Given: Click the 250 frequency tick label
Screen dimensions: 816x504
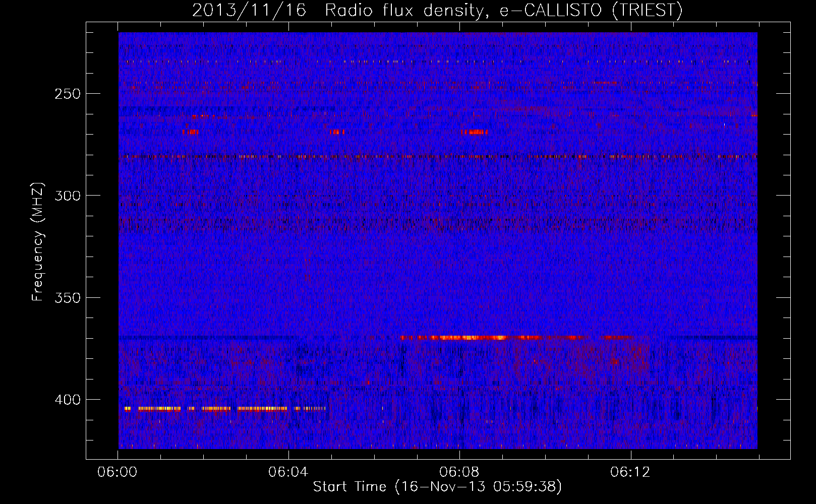Looking at the screenshot, I should (x=68, y=94).
